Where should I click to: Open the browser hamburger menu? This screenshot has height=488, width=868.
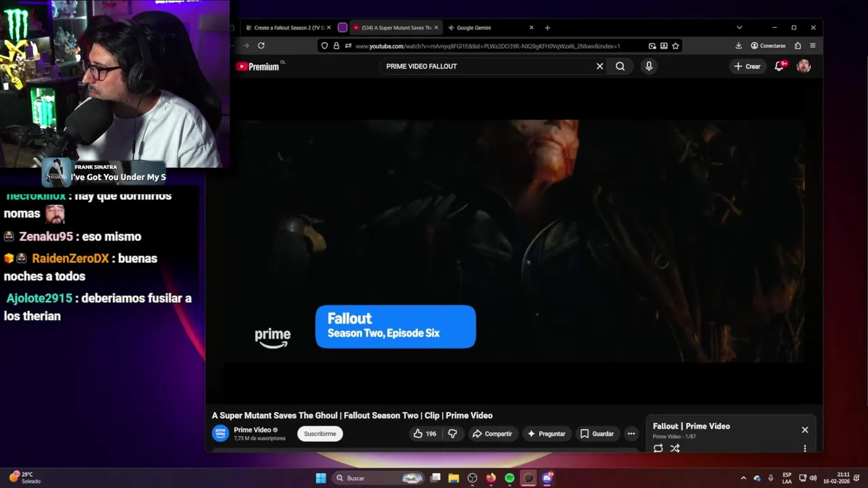812,46
